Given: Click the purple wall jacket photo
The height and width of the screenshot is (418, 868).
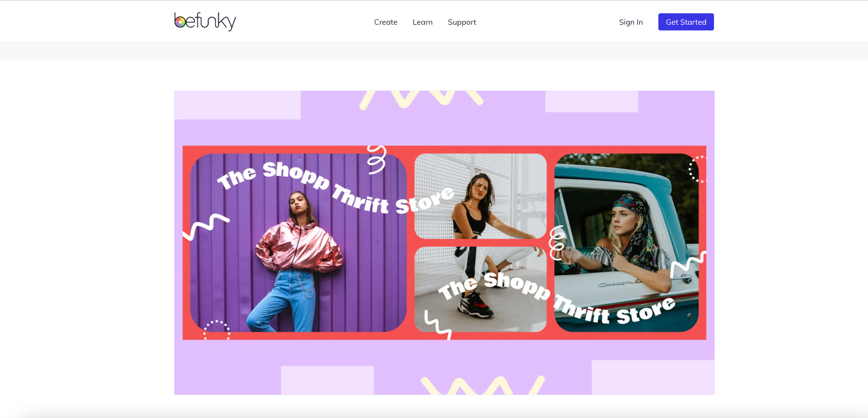Looking at the screenshot, I should pos(298,243).
